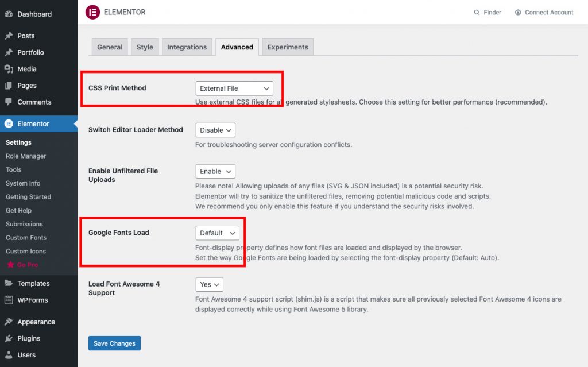Image resolution: width=588 pixels, height=367 pixels.
Task: Click the Media library icon
Action: [9, 69]
